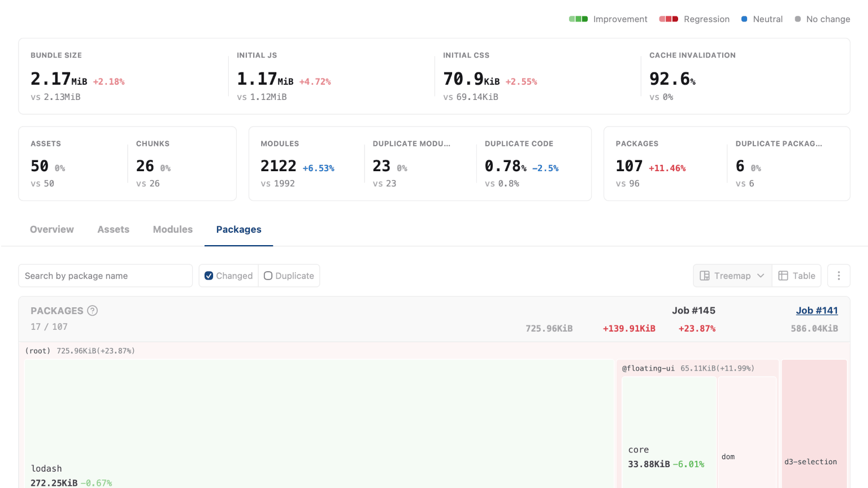Click blue Neutral legend dot
Screen dimensions: 868x488
pos(744,19)
